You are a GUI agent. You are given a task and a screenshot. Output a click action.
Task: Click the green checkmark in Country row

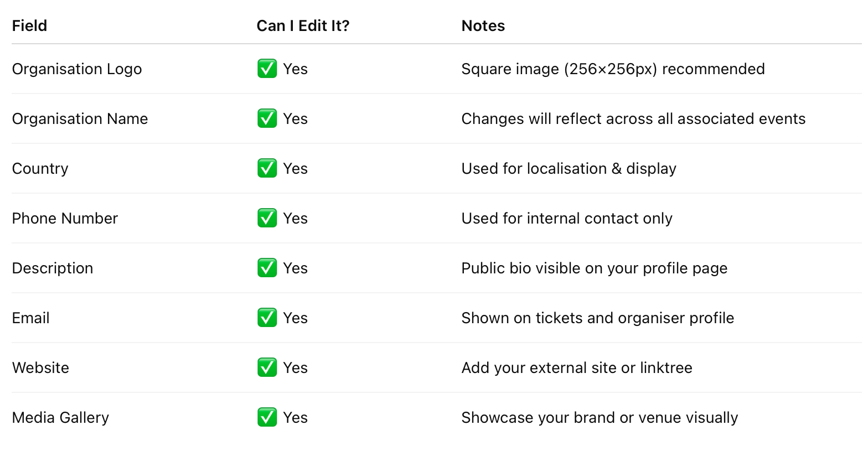267,169
